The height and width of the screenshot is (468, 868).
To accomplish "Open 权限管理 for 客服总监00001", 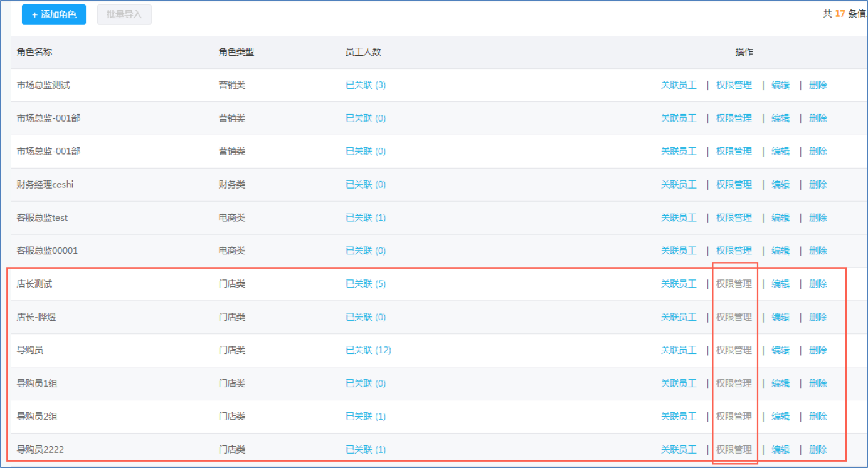I will (734, 251).
